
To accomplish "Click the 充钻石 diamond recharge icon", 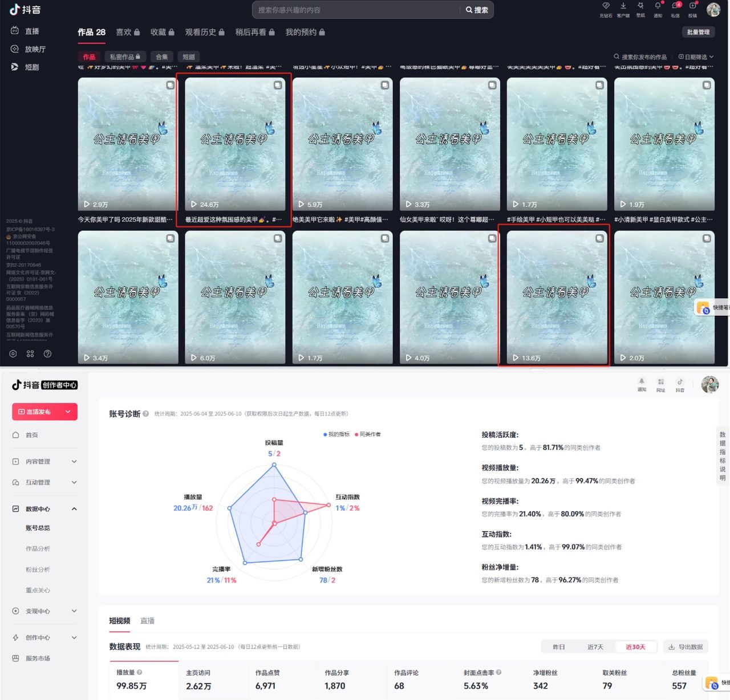I will [606, 6].
